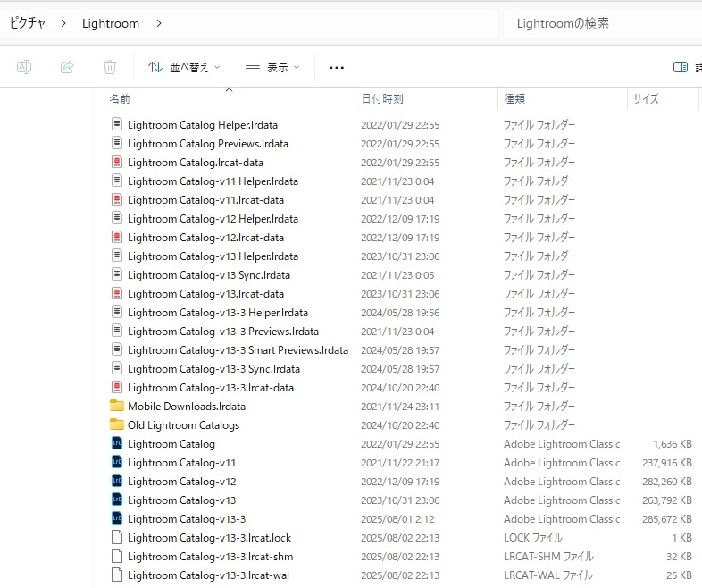Select Lightroom Catalog-v13 Sync.lrdata icon

(116, 274)
